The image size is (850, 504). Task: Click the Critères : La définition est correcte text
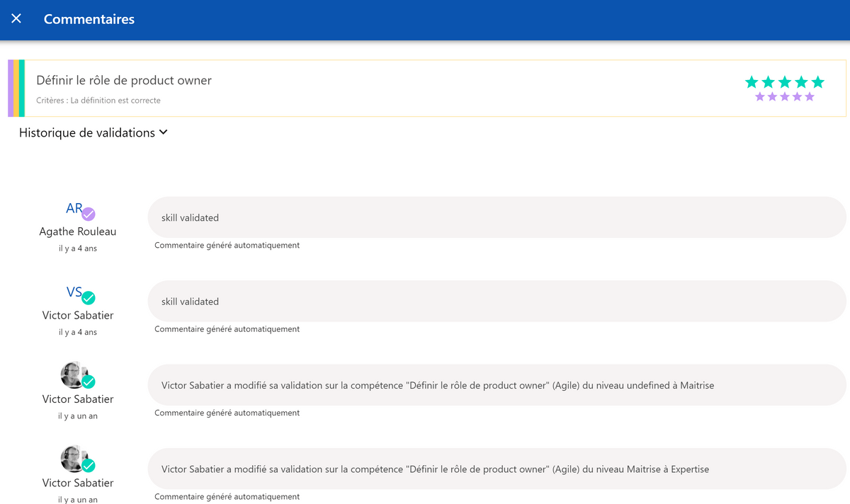[x=98, y=101]
